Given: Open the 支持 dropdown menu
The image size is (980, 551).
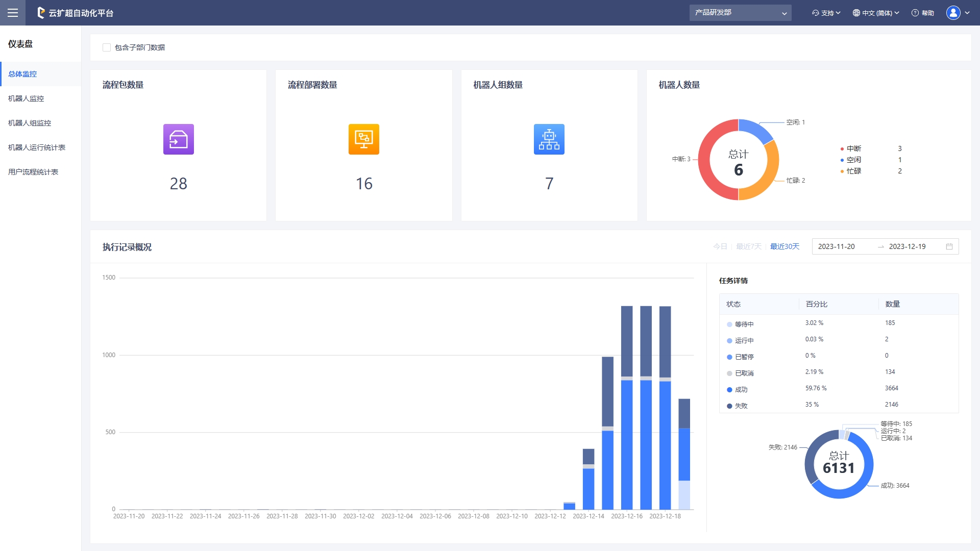Looking at the screenshot, I should point(826,13).
